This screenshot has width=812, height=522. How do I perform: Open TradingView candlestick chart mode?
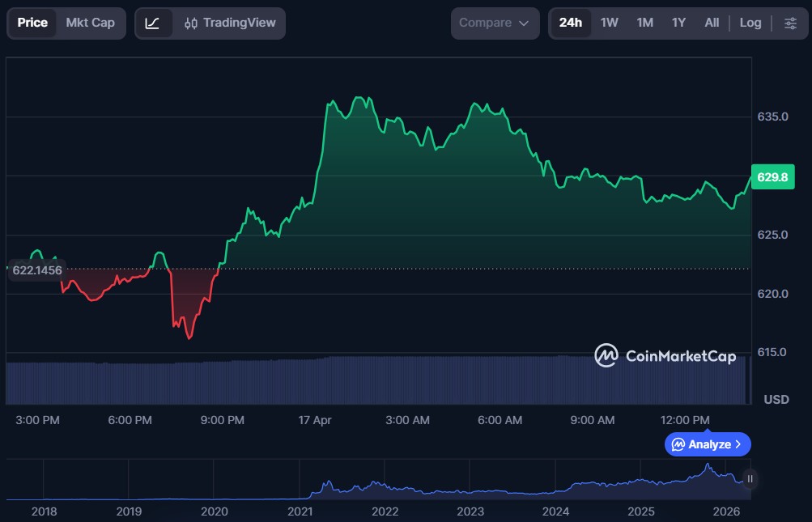[230, 23]
